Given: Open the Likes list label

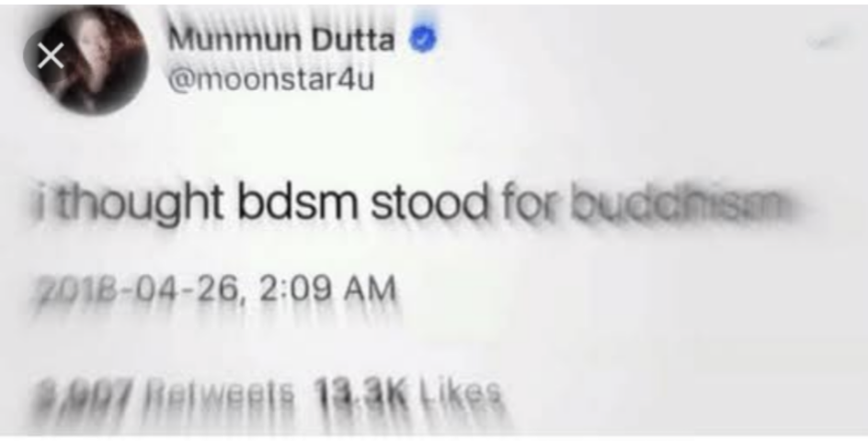Looking at the screenshot, I should coord(461,394).
